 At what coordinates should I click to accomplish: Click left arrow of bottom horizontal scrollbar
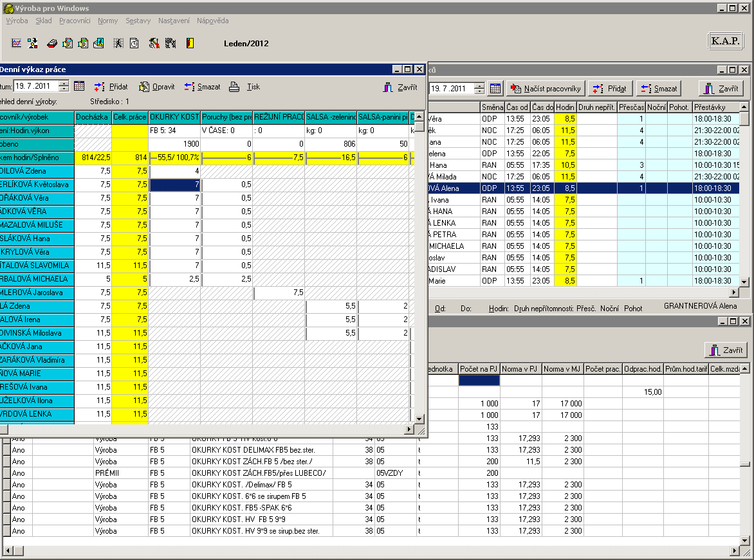[x=7, y=550]
